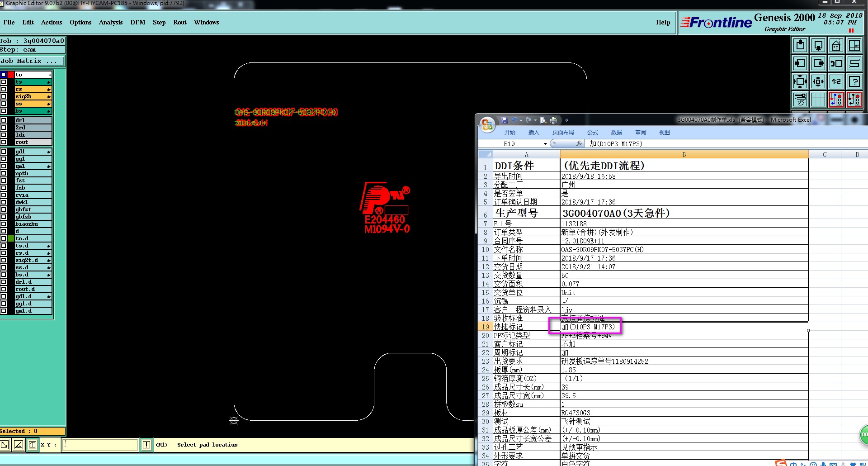Click the Redo arrow in Excel toolbar
This screenshot has width=868, height=466.
528,120
